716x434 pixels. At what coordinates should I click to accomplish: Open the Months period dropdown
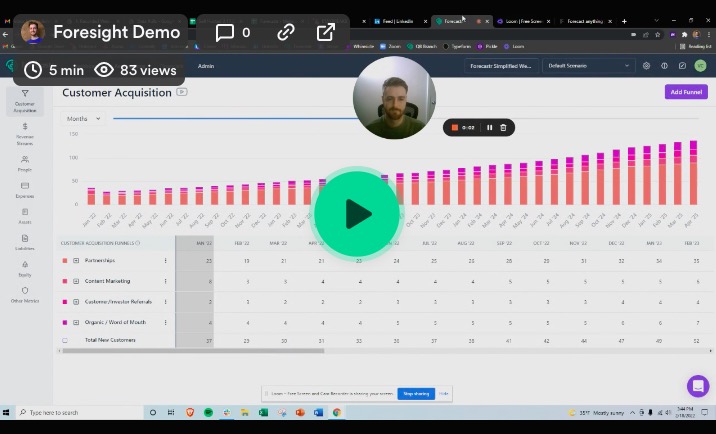(83, 118)
